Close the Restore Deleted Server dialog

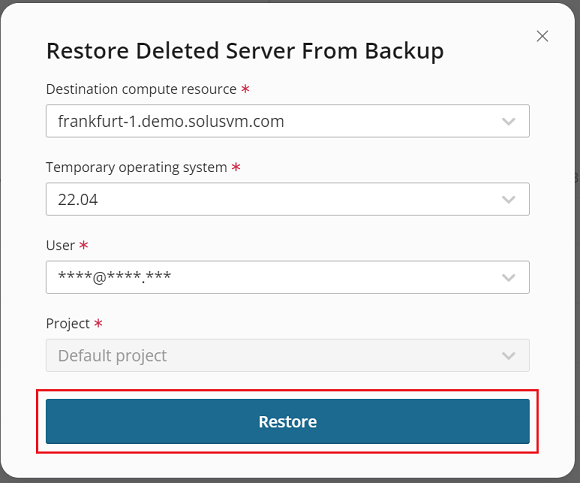click(542, 36)
